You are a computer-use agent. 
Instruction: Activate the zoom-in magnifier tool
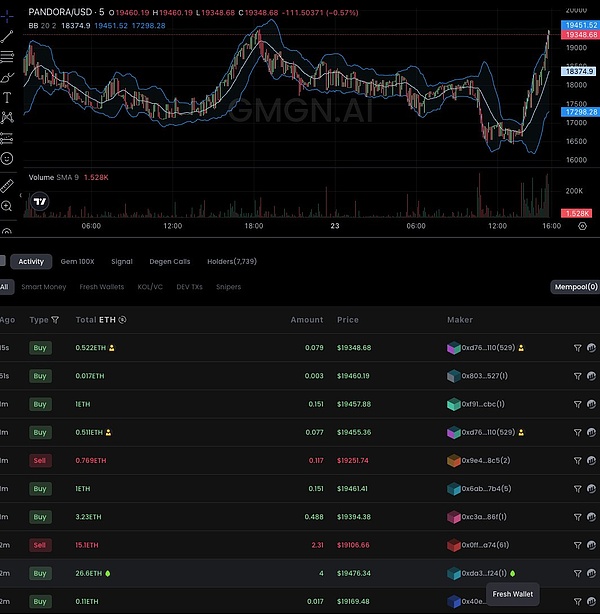tap(7, 206)
